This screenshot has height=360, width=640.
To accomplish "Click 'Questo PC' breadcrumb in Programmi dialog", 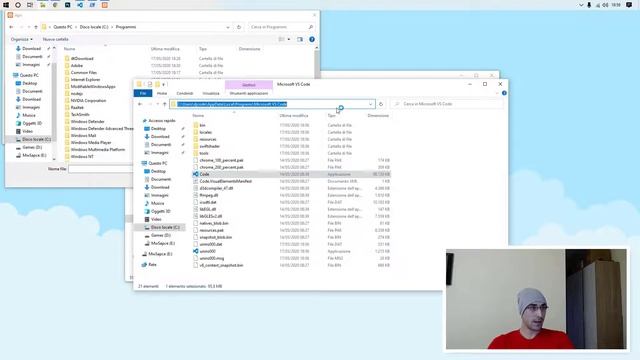I will tap(62, 27).
